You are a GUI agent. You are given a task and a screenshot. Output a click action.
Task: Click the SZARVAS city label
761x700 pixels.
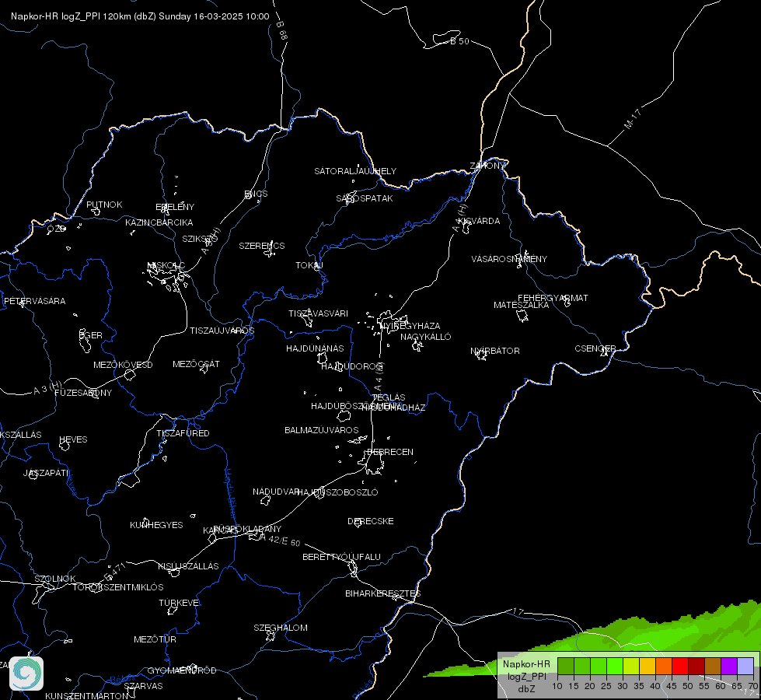point(143,686)
